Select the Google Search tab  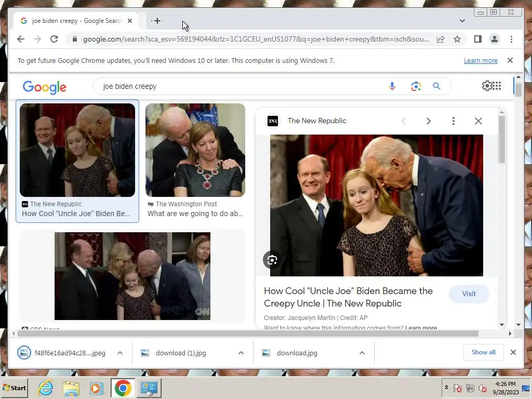[76, 21]
